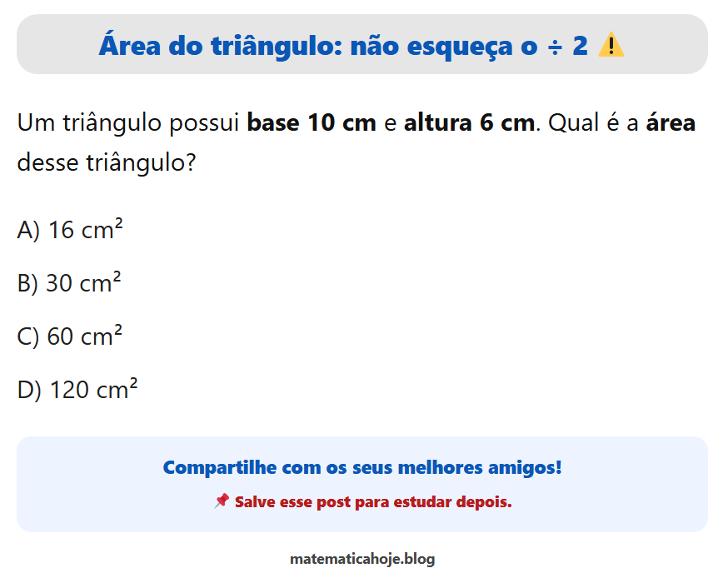
Task: Click the bold "altura 6 cm" text
Action: [x=469, y=123]
